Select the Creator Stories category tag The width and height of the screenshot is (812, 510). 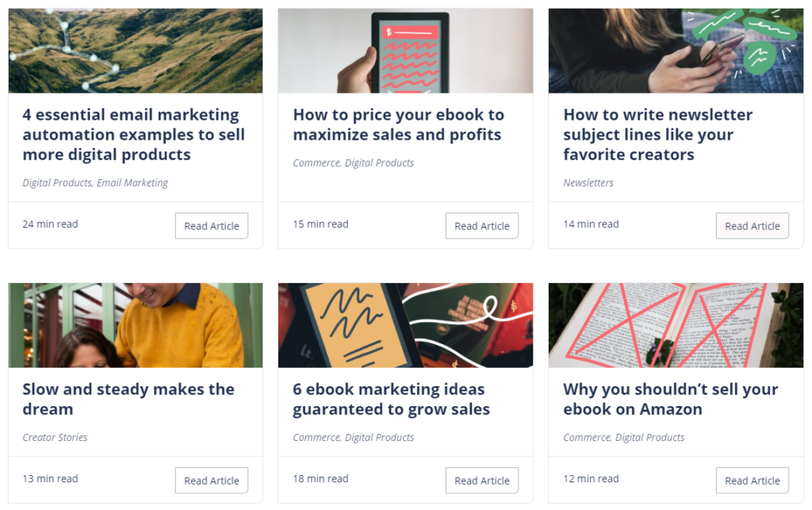coord(55,438)
